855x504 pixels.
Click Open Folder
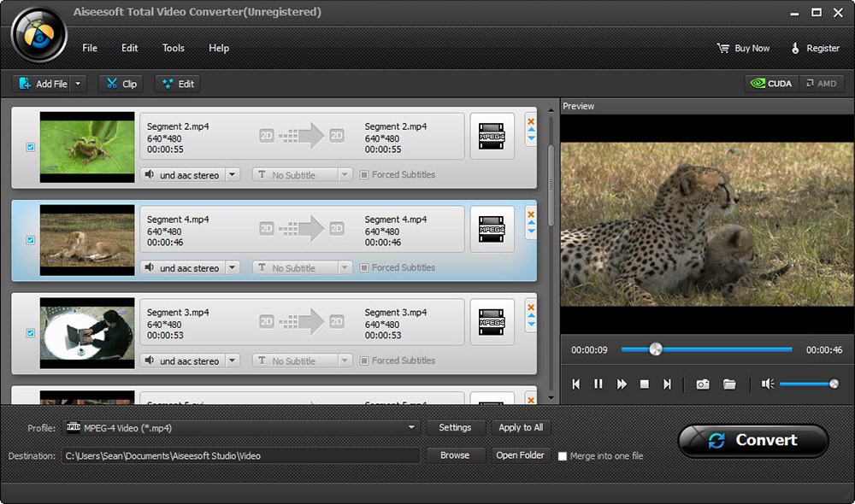point(520,455)
